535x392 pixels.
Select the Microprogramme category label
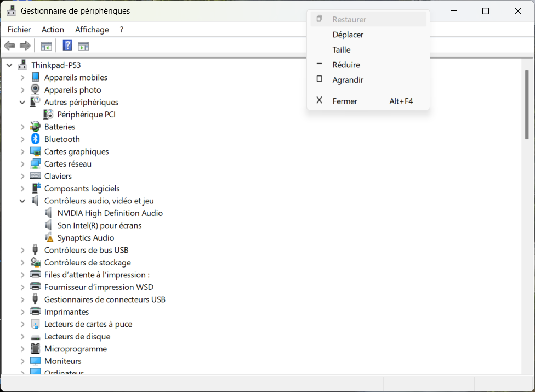click(76, 349)
